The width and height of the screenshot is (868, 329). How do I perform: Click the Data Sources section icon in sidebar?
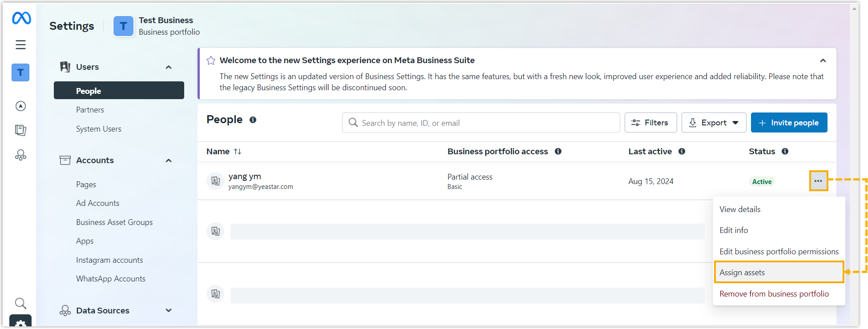(x=65, y=310)
